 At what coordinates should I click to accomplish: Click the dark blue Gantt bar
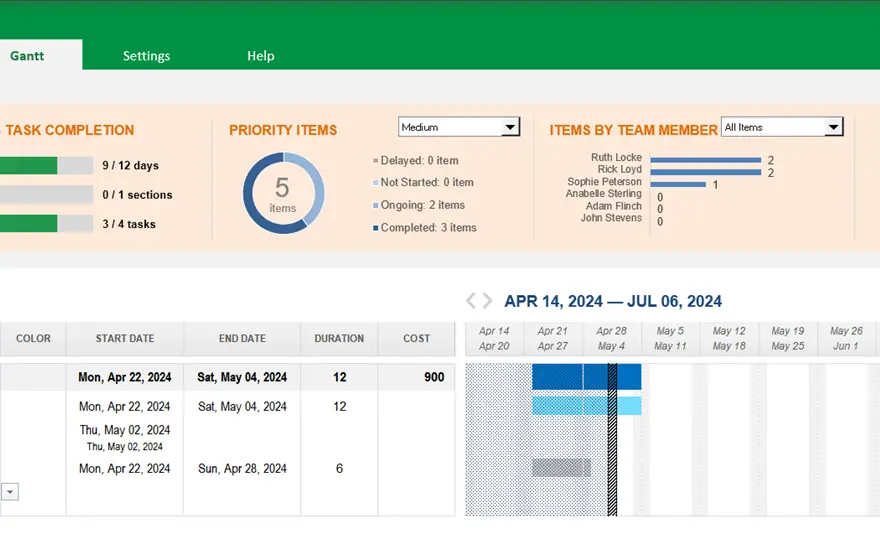pos(570,377)
